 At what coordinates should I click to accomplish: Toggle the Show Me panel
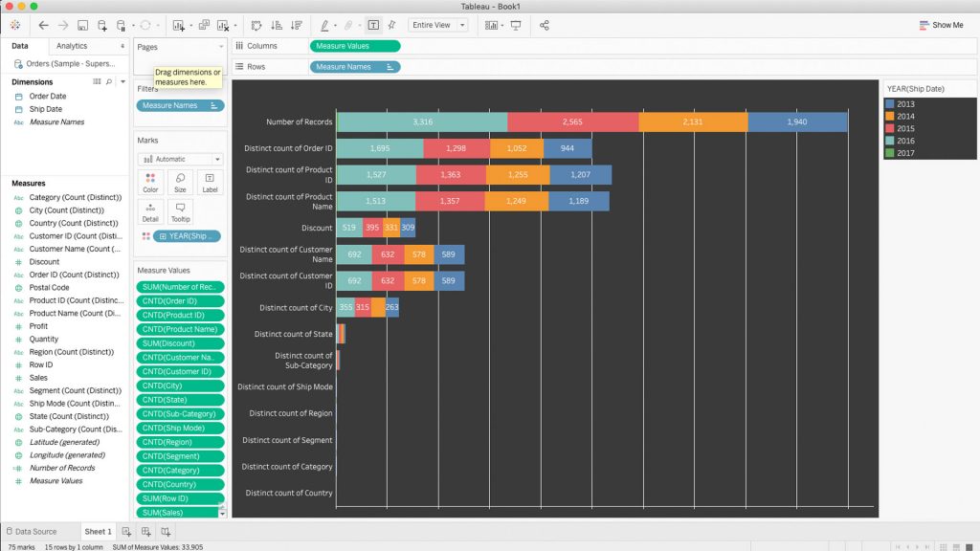point(942,25)
